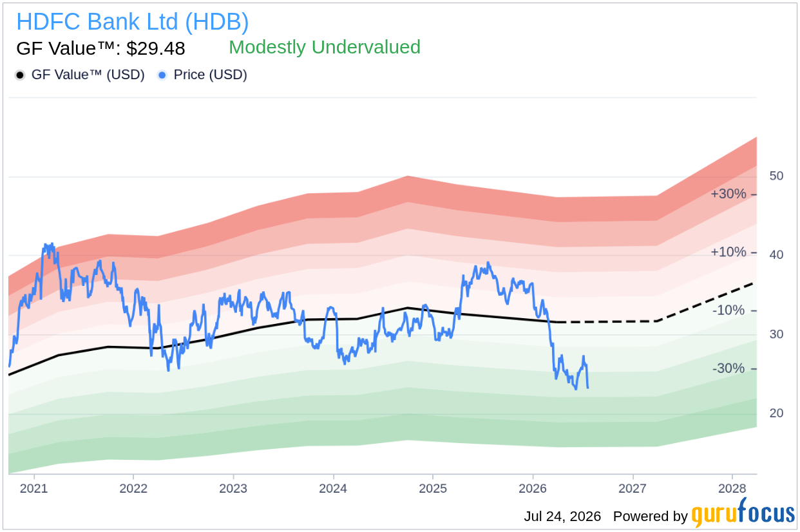Image resolution: width=800 pixels, height=532 pixels.
Task: Click the -10% band label
Action: point(729,310)
